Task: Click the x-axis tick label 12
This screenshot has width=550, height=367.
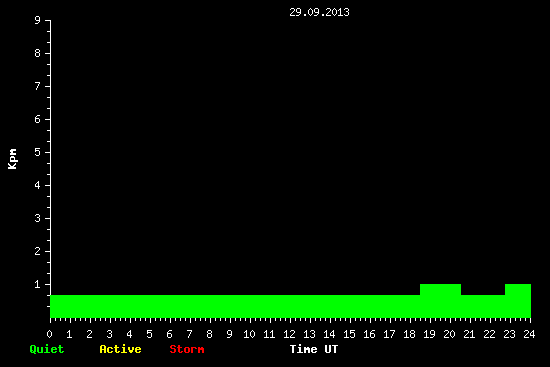Action: [289, 334]
